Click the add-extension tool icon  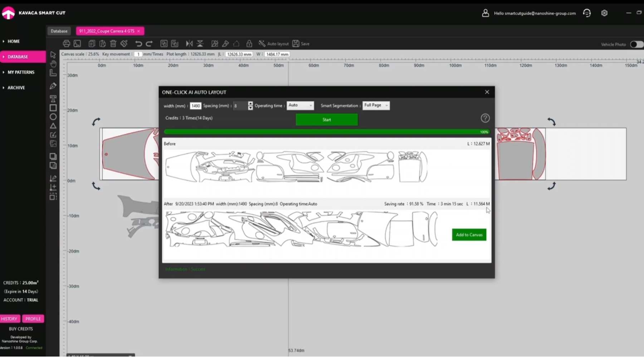(53, 187)
